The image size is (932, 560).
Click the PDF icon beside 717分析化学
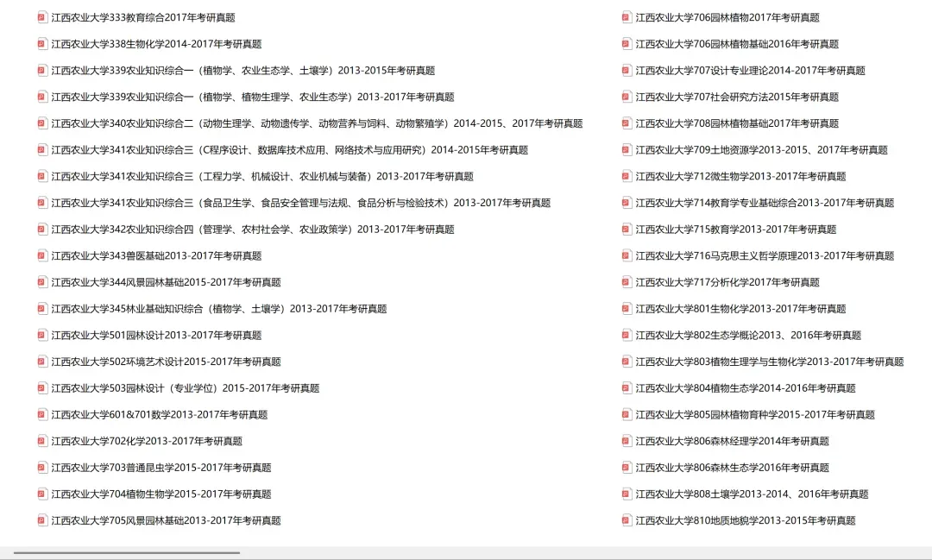click(x=626, y=282)
